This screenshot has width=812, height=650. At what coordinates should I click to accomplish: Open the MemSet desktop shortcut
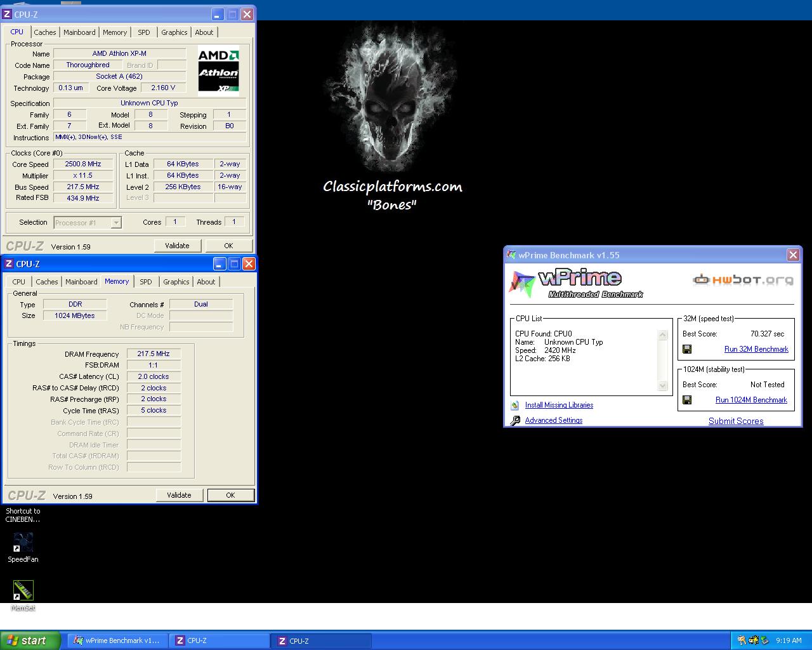point(23,595)
